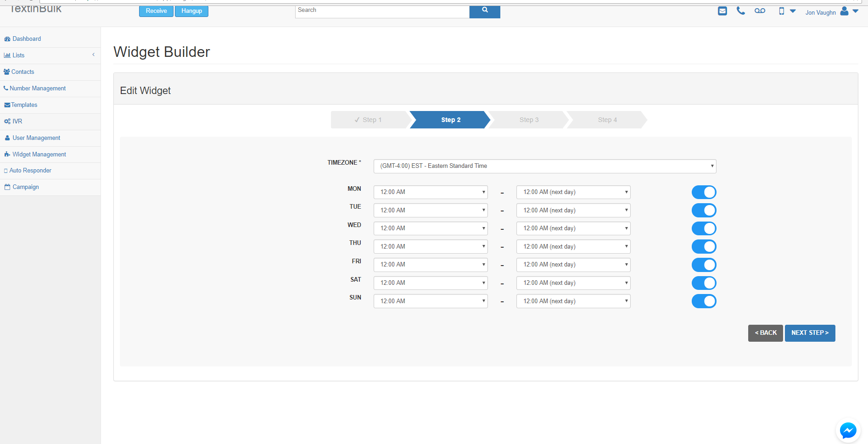This screenshot has height=444, width=868.
Task: Click the Dashboard gauge icon in sidebar
Action: pos(7,39)
